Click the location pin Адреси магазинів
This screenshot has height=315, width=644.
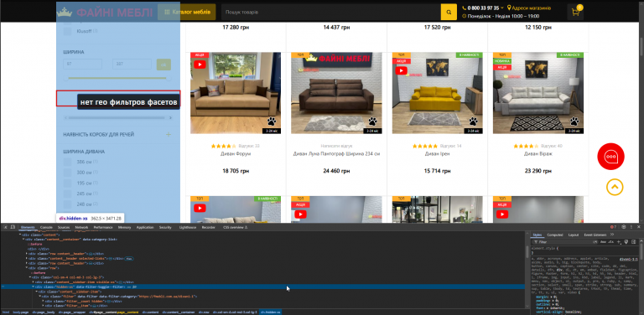click(x=529, y=8)
